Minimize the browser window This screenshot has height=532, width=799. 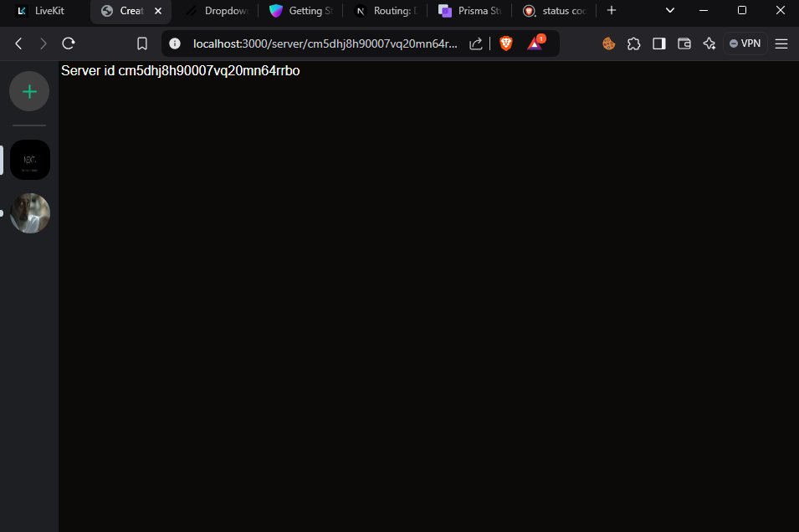(704, 10)
